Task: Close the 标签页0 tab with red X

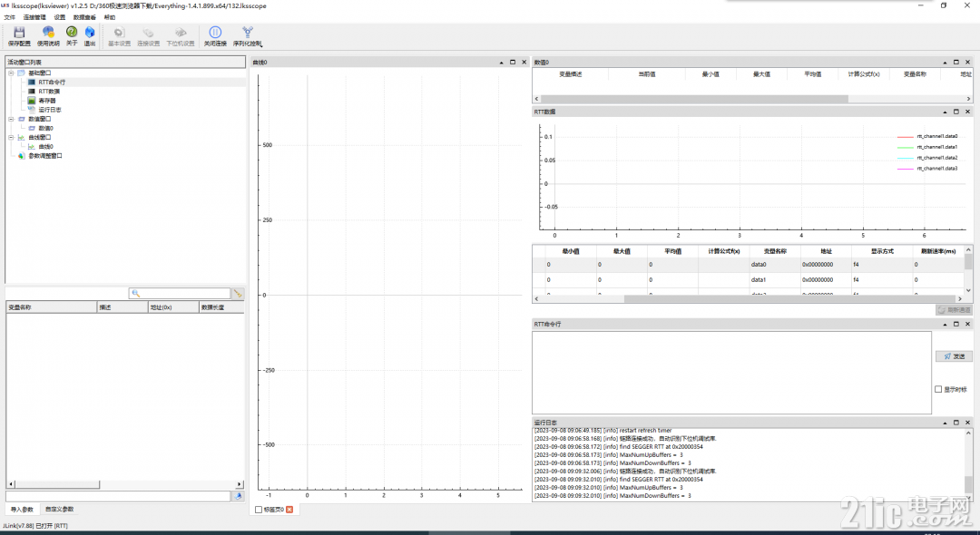Action: coord(289,510)
